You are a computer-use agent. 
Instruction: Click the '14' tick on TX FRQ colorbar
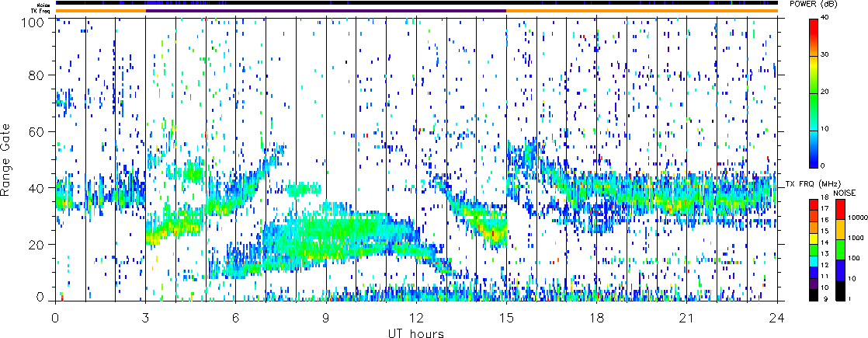825,242
